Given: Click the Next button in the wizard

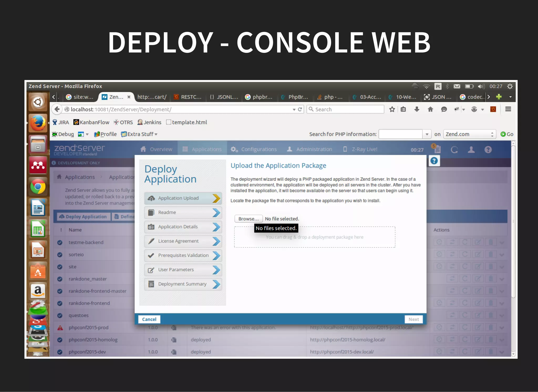Looking at the screenshot, I should pos(414,319).
